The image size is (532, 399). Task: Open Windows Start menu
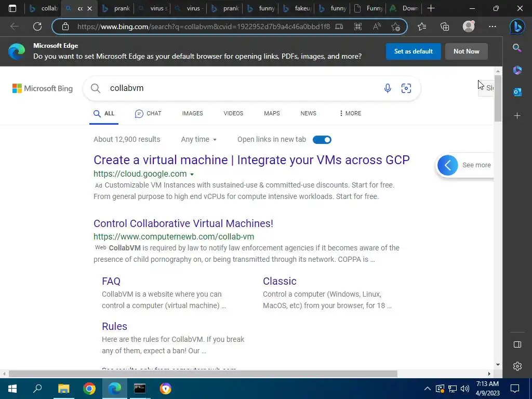tap(12, 389)
